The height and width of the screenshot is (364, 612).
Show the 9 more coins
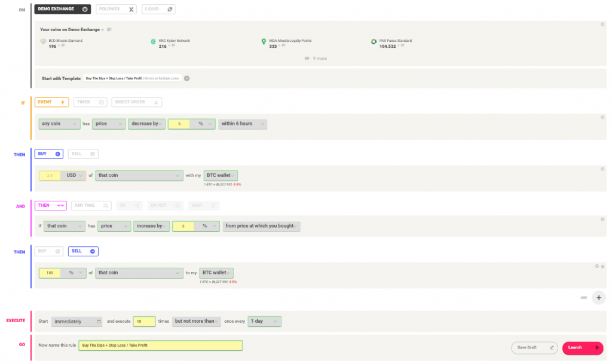[316, 58]
